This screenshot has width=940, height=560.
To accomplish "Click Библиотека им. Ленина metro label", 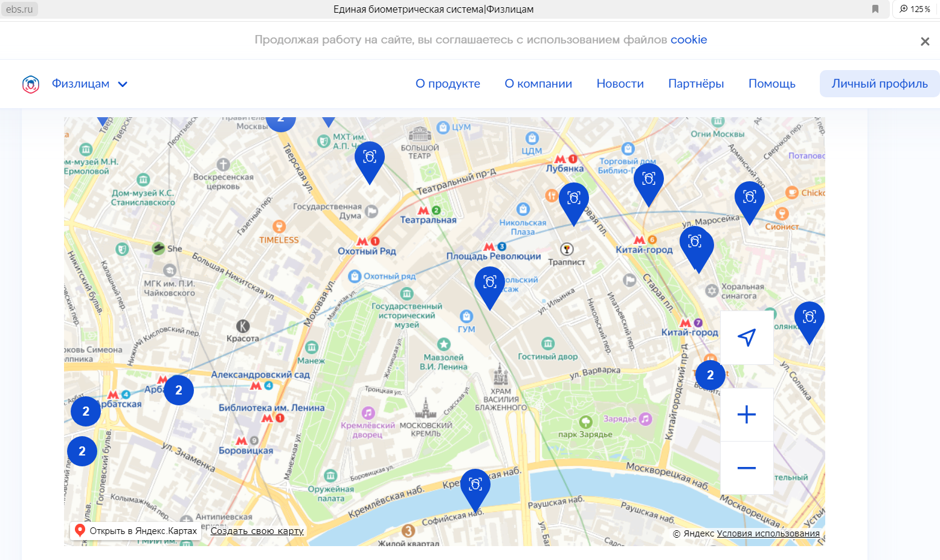I will click(x=271, y=408).
